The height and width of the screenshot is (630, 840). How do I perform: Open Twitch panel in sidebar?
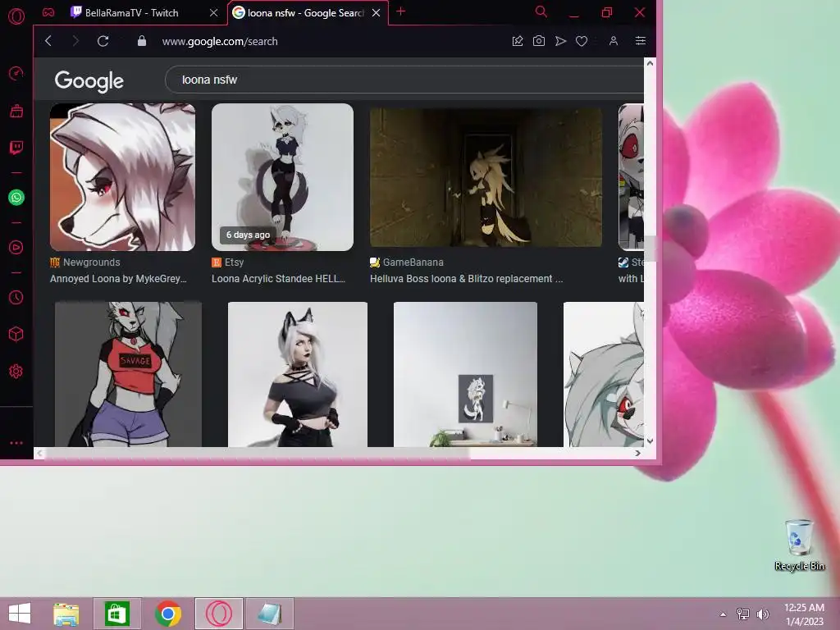point(16,148)
